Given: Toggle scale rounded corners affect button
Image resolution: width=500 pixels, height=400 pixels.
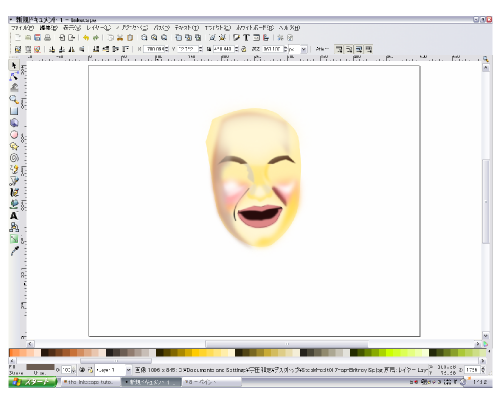Looking at the screenshot, I should pos(349,49).
